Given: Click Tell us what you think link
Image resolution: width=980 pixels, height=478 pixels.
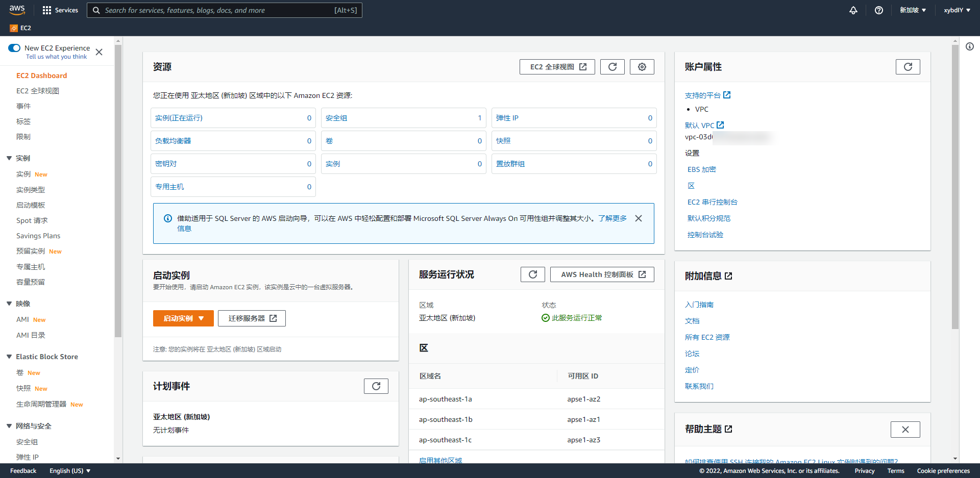Looking at the screenshot, I should [56, 57].
